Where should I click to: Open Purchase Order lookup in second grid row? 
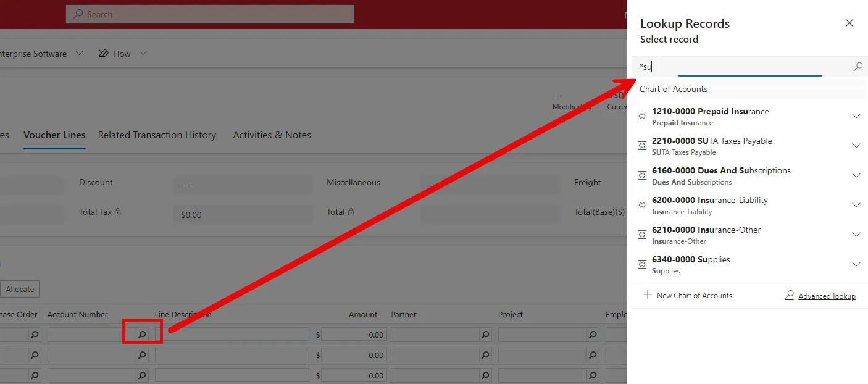pos(35,355)
